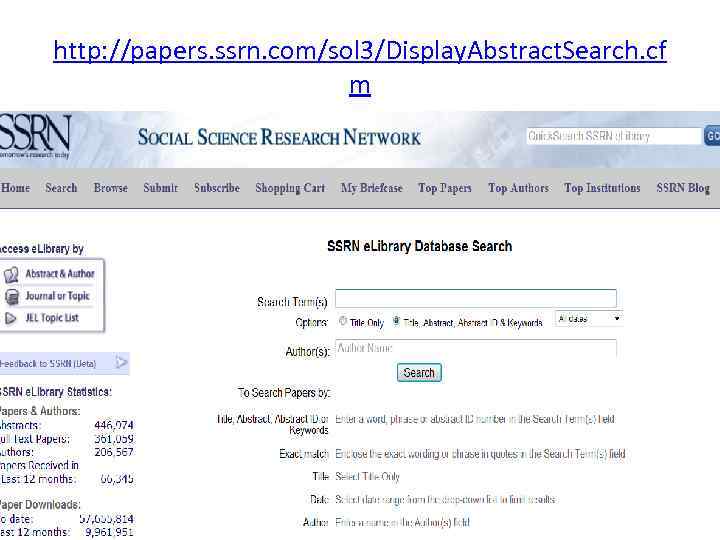The width and height of the screenshot is (720, 540).
Task: Open the JEL Topic List link
Action: (x=52, y=318)
